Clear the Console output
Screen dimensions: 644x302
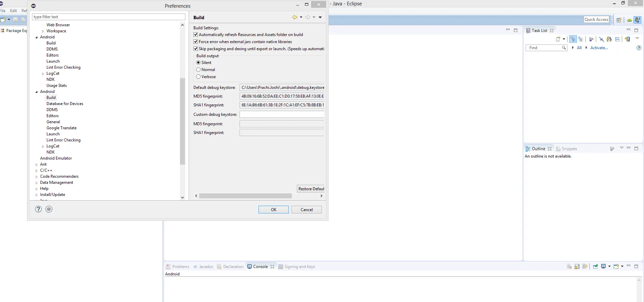pyautogui.click(x=569, y=266)
